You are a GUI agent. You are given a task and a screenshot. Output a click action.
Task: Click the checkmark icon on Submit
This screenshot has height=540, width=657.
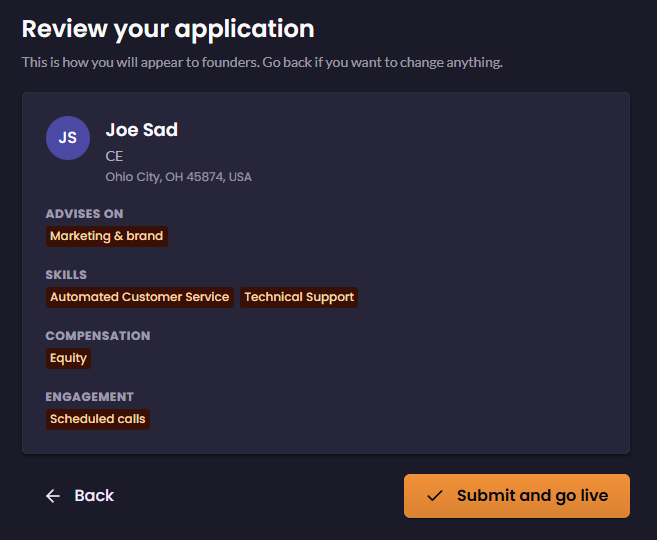point(435,496)
